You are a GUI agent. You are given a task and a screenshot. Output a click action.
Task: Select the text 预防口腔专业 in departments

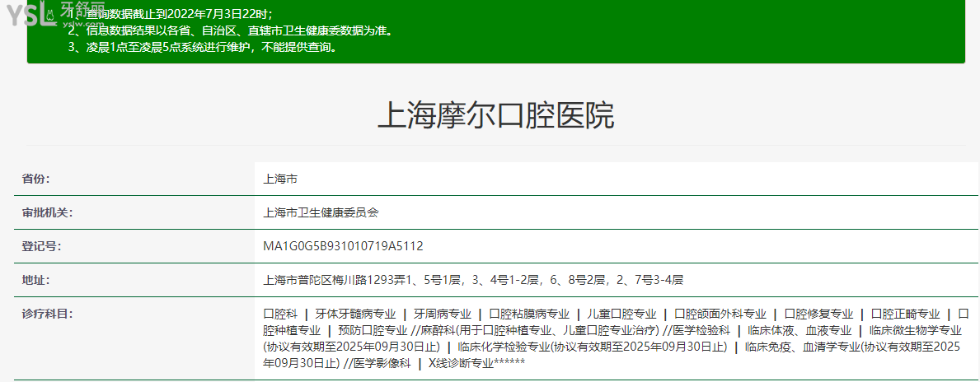[x=373, y=330]
